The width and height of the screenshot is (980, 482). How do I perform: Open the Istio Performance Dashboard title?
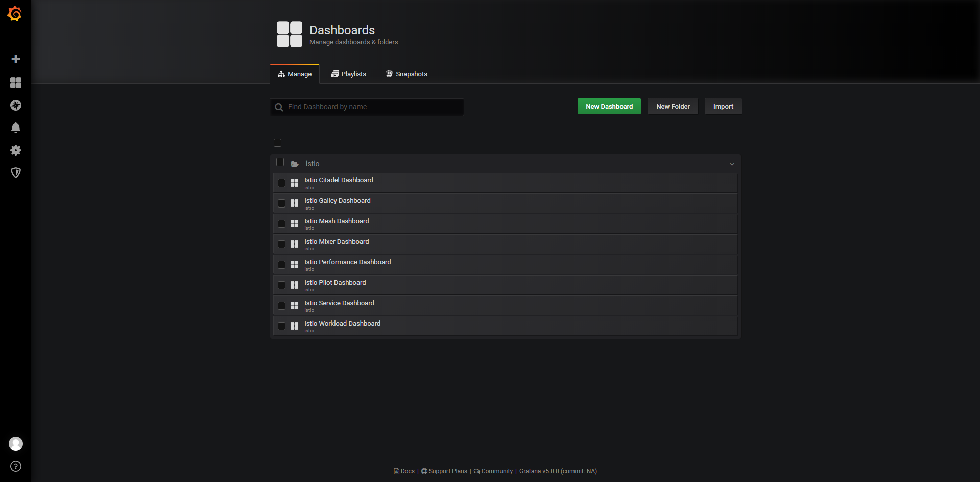click(348, 262)
